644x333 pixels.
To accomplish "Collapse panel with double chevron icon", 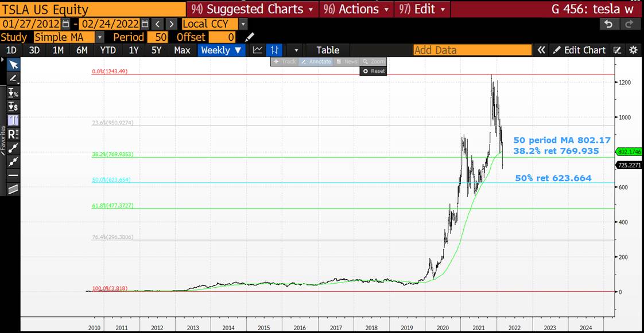I will [x=541, y=50].
